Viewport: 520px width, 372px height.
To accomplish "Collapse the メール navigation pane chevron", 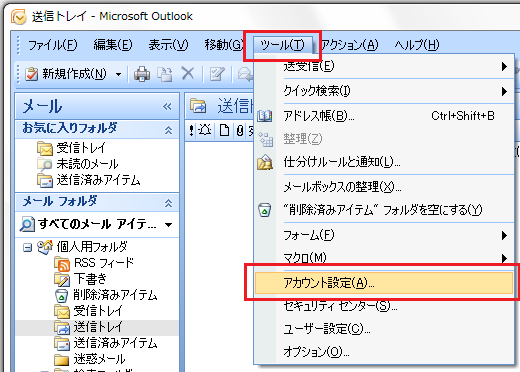I will coord(167,106).
